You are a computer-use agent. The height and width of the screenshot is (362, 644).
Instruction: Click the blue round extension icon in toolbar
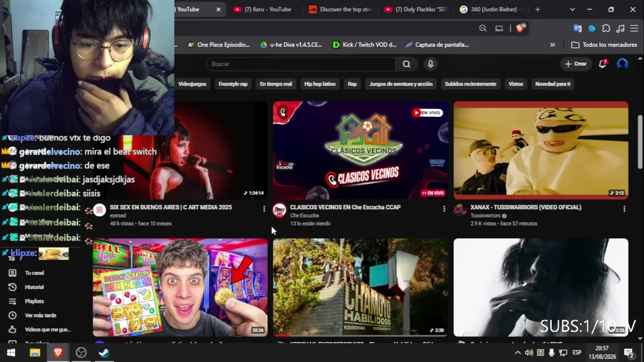[x=592, y=28]
